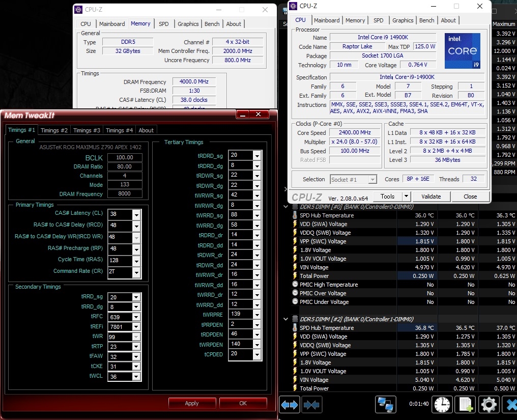Open the Command Rate (CR) dropdown
Image resolution: width=517 pixels, height=420 pixels.
click(136, 272)
